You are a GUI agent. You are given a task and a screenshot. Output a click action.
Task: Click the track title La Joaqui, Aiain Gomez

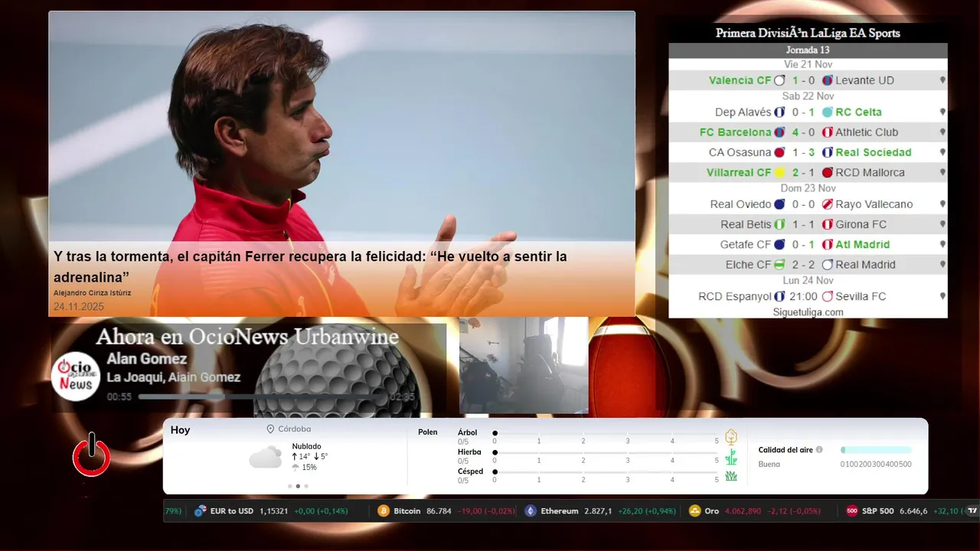pyautogui.click(x=173, y=377)
